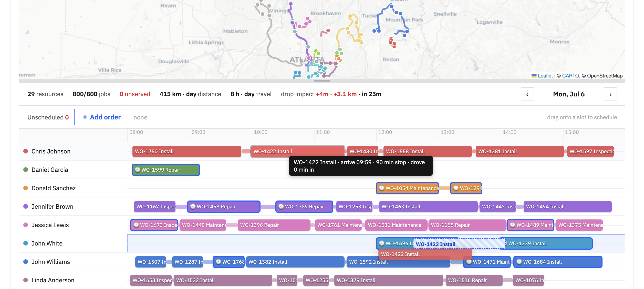The width and height of the screenshot is (644, 289).
Task: Go to the next day
Action: click(x=610, y=94)
